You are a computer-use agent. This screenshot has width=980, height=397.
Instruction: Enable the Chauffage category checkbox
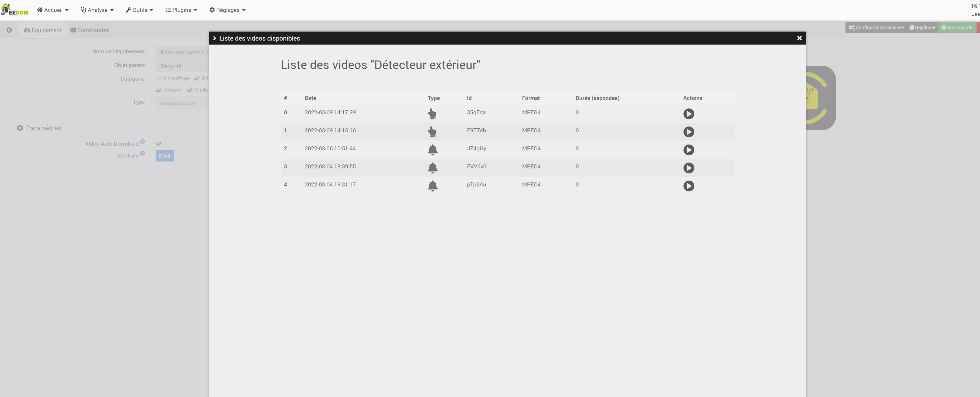point(159,78)
